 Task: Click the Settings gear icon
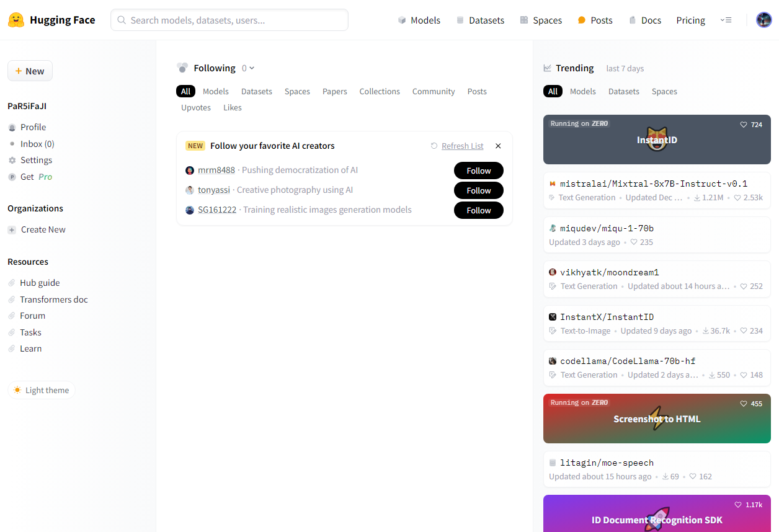[x=12, y=160]
